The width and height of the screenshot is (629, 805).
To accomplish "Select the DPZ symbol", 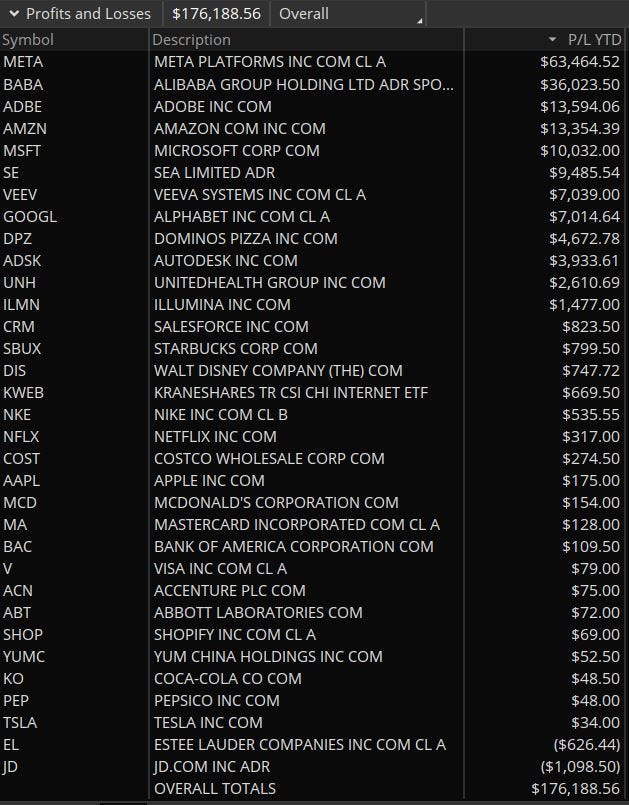I will (17, 239).
